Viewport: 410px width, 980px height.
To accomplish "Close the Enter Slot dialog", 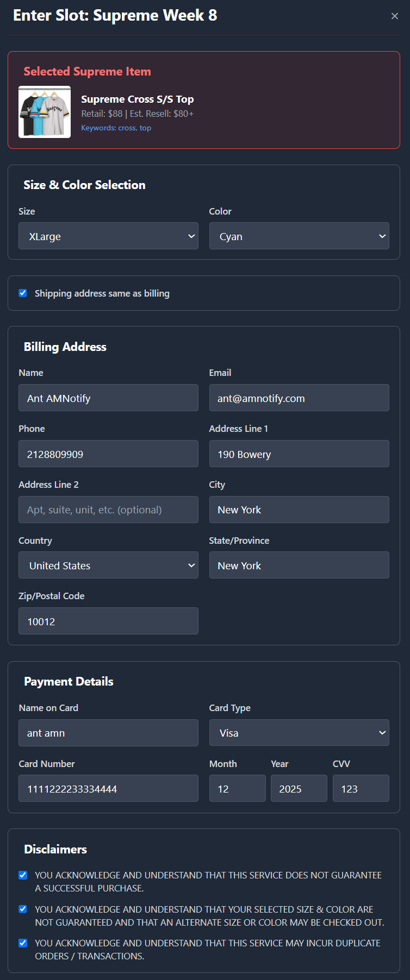I will pyautogui.click(x=395, y=16).
